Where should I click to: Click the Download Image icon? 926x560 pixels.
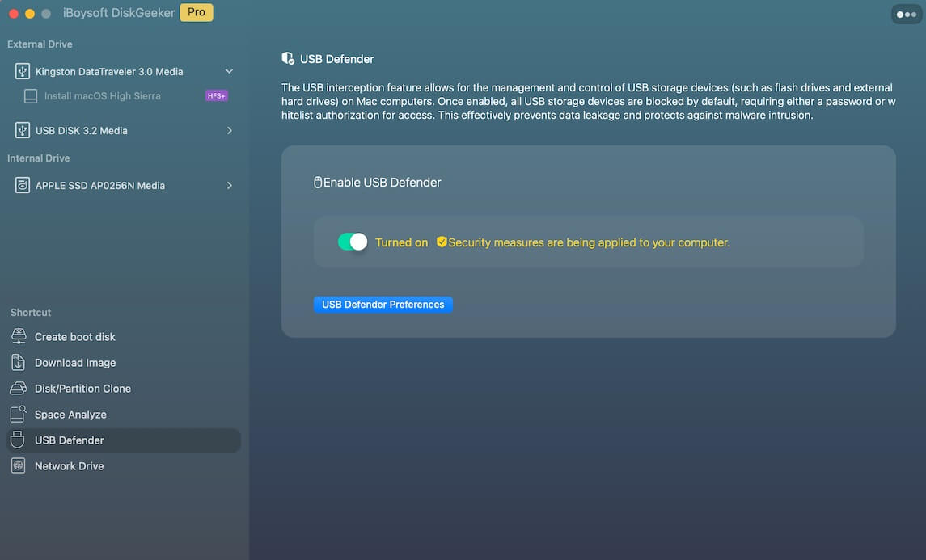[19, 363]
